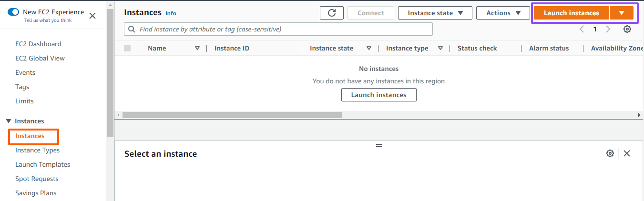
Task: Check the select-all instances checkbox
Action: (x=127, y=48)
